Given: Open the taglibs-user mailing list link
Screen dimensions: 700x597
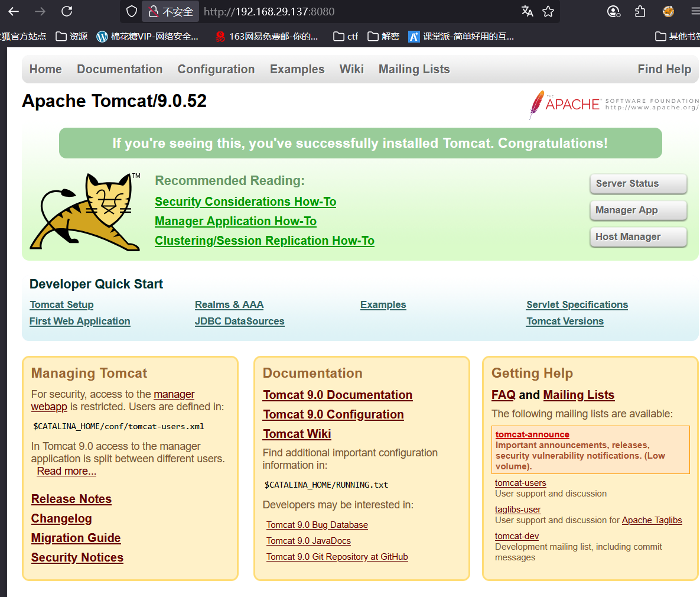Looking at the screenshot, I should 518,510.
